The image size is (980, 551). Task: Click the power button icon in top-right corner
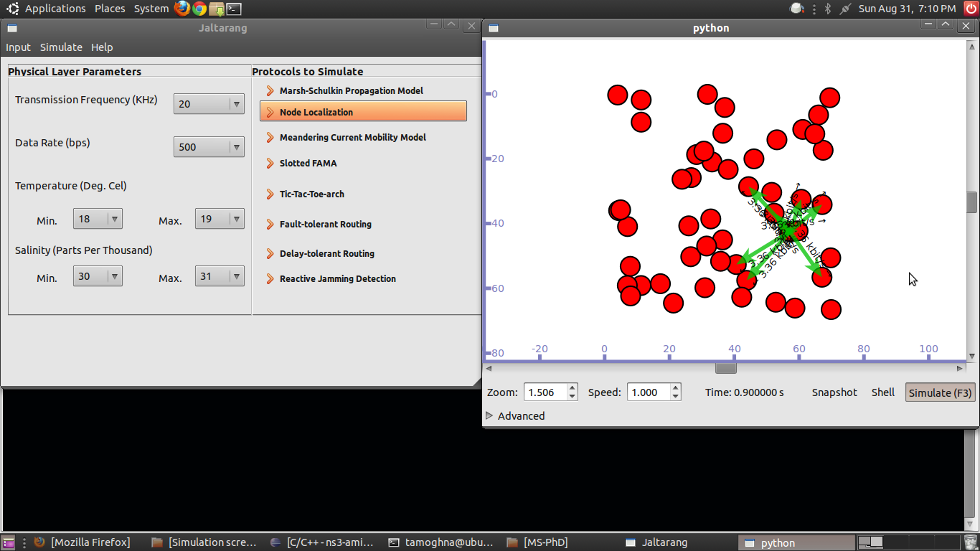[971, 9]
